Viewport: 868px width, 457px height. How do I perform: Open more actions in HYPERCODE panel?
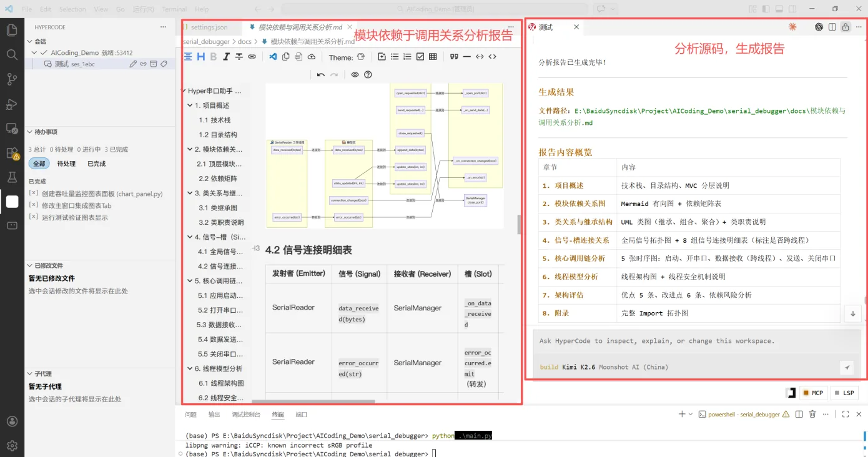tap(163, 27)
